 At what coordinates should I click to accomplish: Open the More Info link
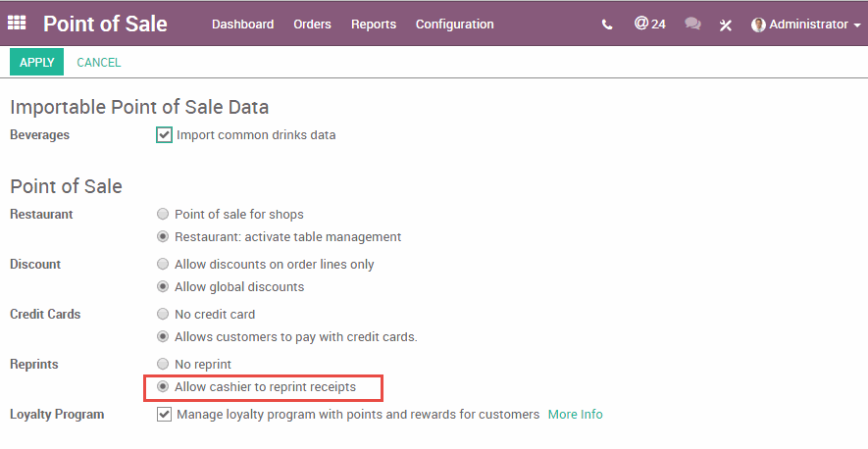(x=575, y=415)
